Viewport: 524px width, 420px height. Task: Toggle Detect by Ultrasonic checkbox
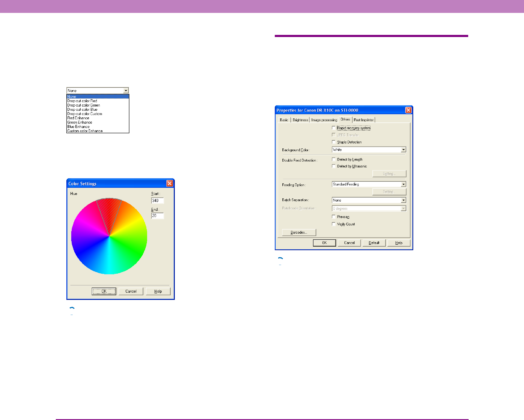tap(334, 166)
